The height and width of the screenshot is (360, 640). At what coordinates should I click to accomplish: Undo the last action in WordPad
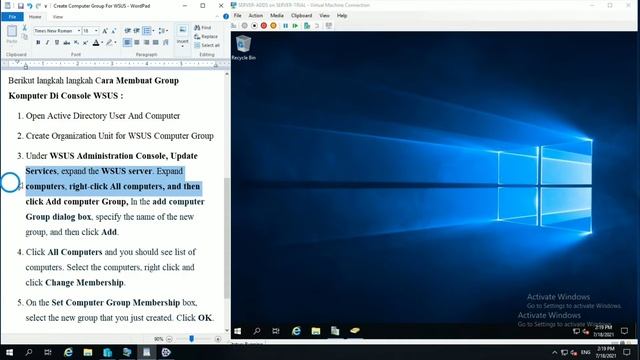pos(29,6)
